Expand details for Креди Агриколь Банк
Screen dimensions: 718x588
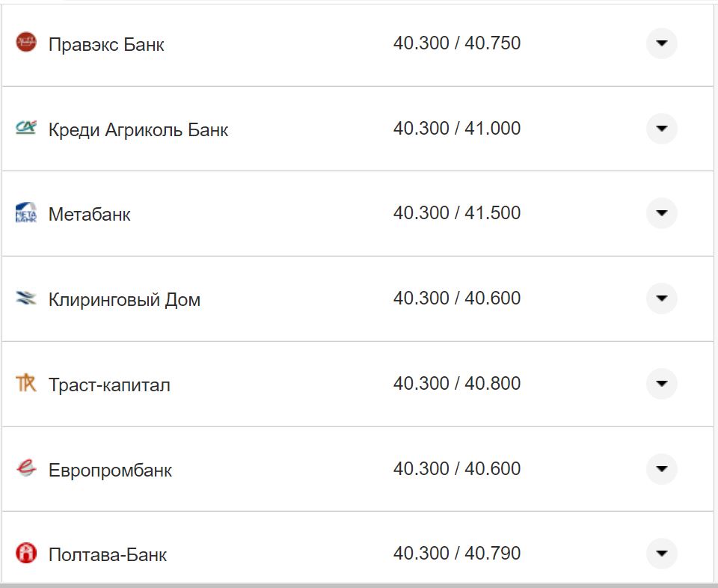pos(661,129)
